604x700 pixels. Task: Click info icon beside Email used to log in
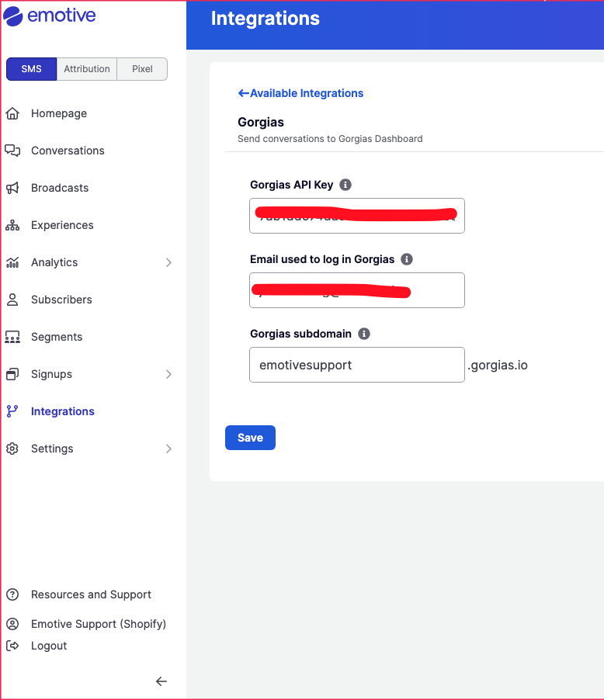tap(407, 259)
